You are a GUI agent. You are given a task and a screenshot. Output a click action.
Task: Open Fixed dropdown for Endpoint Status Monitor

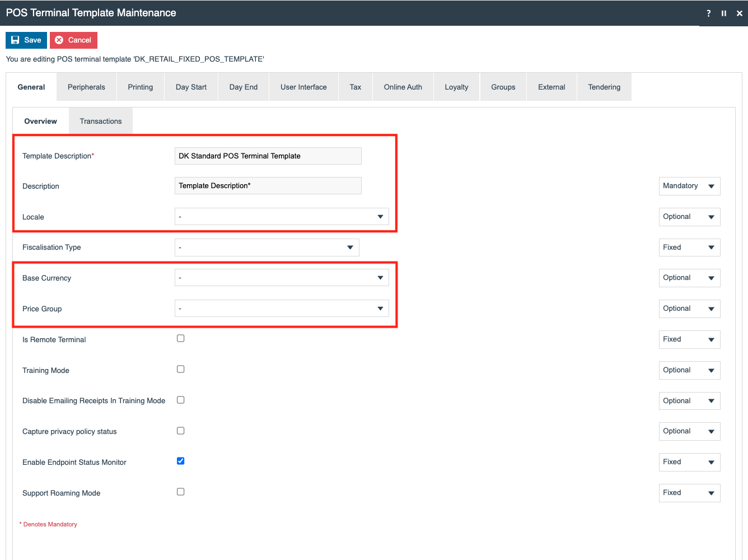(690, 462)
